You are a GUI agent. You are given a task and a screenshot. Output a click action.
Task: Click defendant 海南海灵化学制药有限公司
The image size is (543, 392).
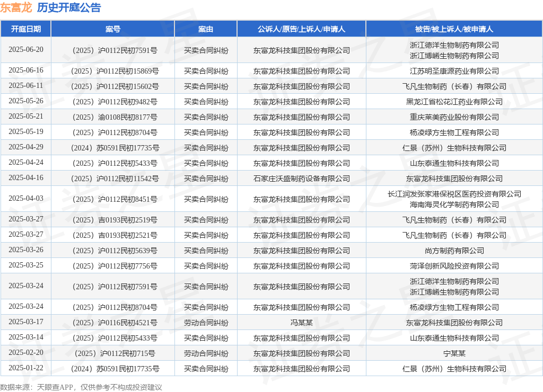pos(454,205)
